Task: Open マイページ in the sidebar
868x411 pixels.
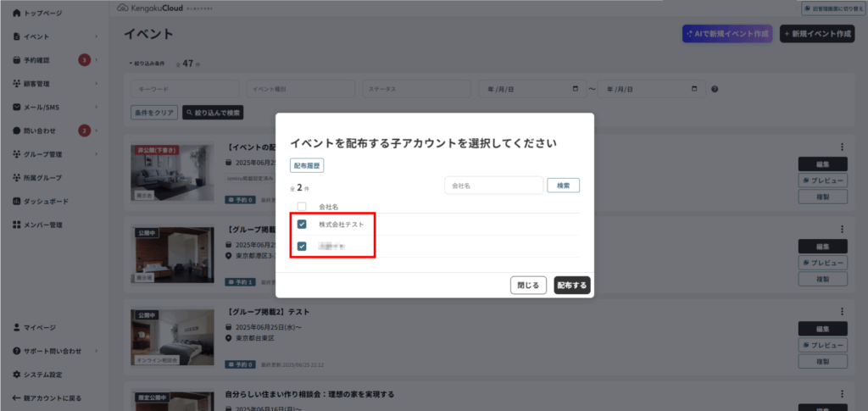Action: [x=39, y=327]
